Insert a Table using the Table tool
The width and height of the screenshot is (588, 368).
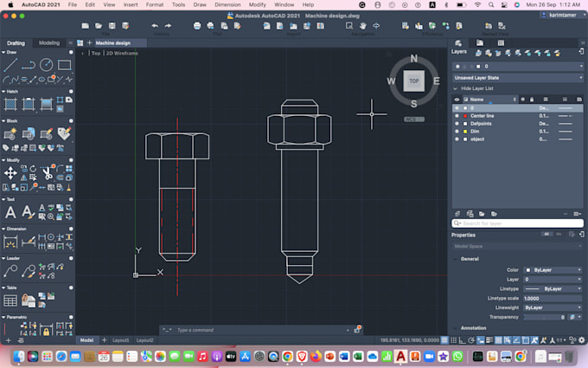10,300
